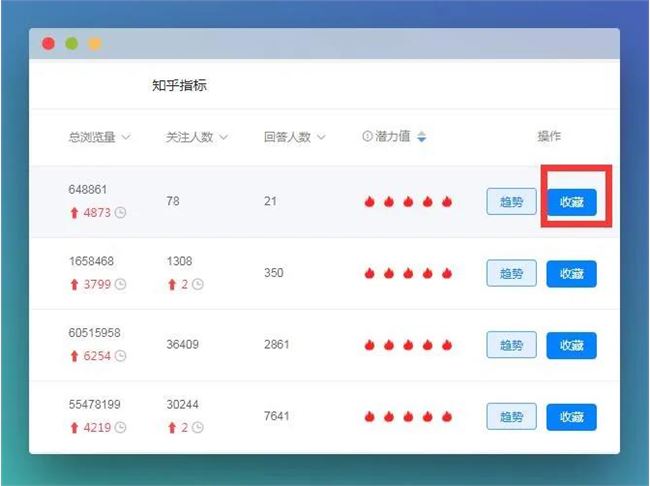Click answers value 2861
This screenshot has width=650, height=486.
coord(276,344)
